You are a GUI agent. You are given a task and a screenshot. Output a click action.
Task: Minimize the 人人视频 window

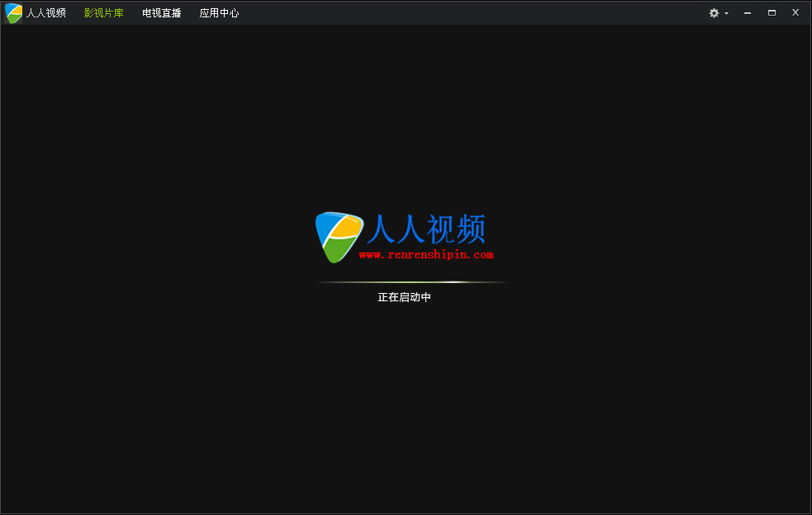pos(748,13)
